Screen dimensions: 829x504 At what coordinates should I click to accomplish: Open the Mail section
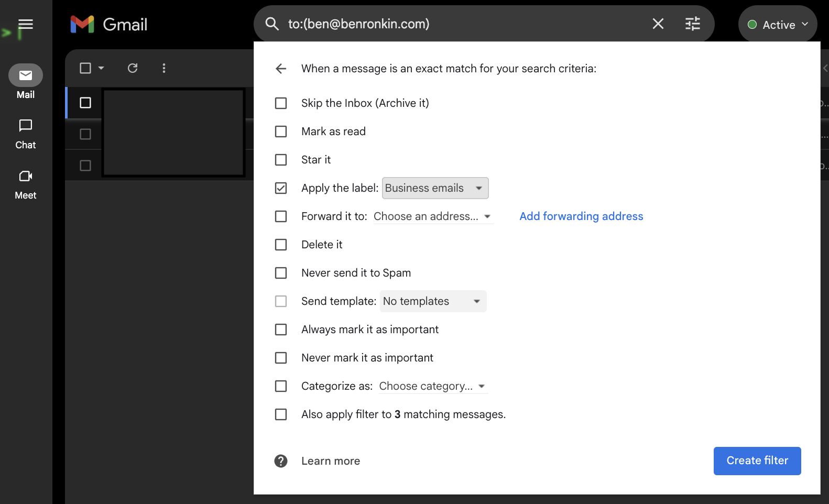pos(26,82)
